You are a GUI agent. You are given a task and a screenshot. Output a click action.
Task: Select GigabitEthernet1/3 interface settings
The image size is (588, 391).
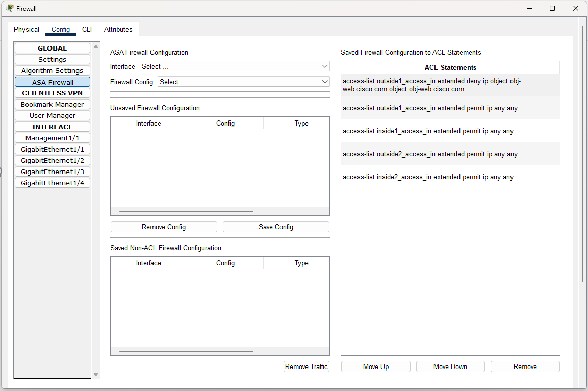click(52, 172)
